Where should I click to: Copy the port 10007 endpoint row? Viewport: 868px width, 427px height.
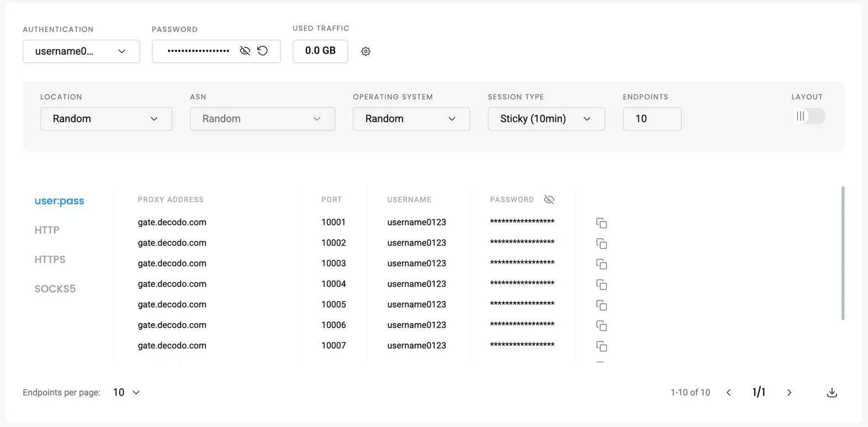click(601, 346)
